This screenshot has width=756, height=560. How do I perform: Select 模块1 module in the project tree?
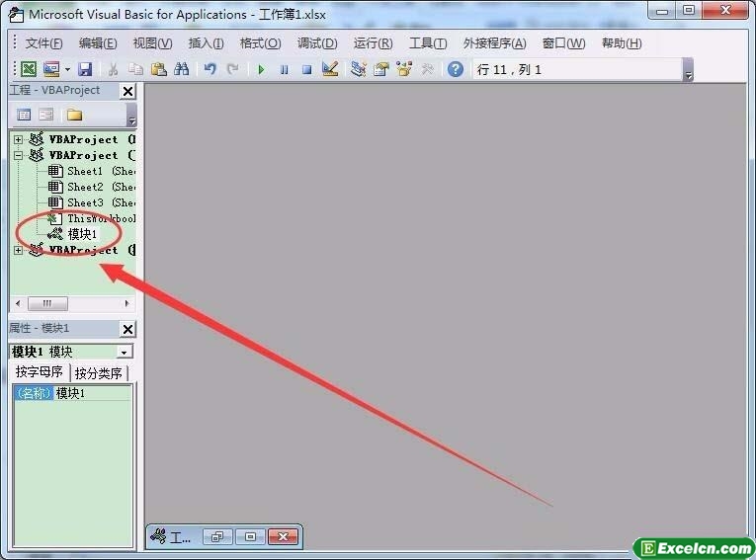click(73, 234)
